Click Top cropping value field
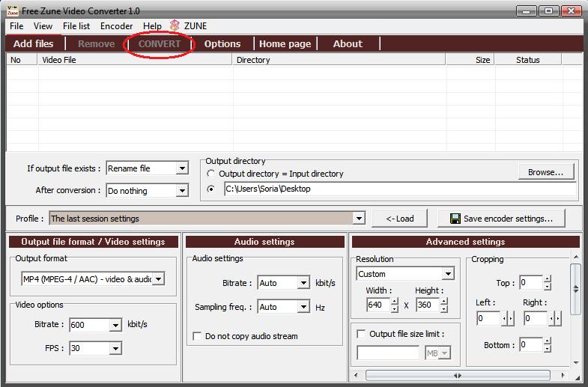Screen dimensions: 588x387 coord(531,282)
